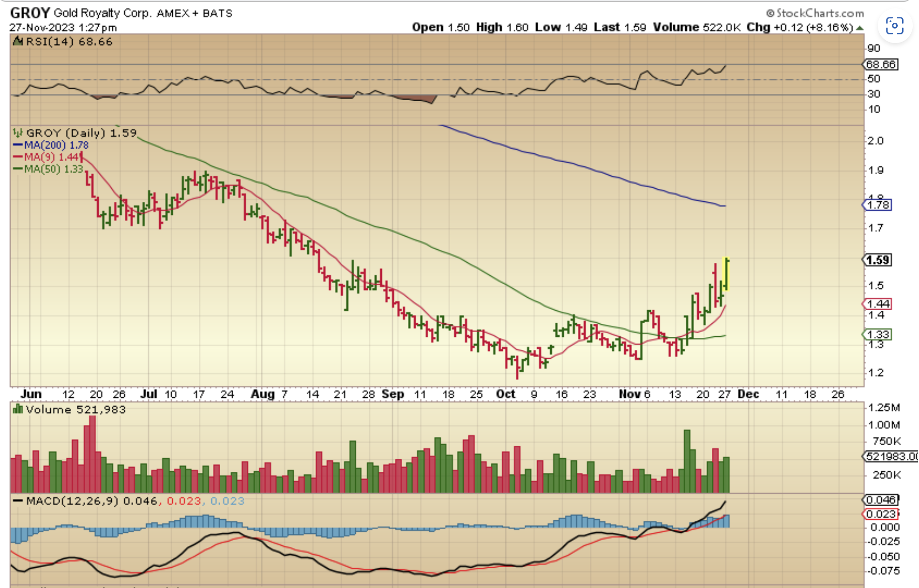Click the Open 1.50 value

[441, 27]
